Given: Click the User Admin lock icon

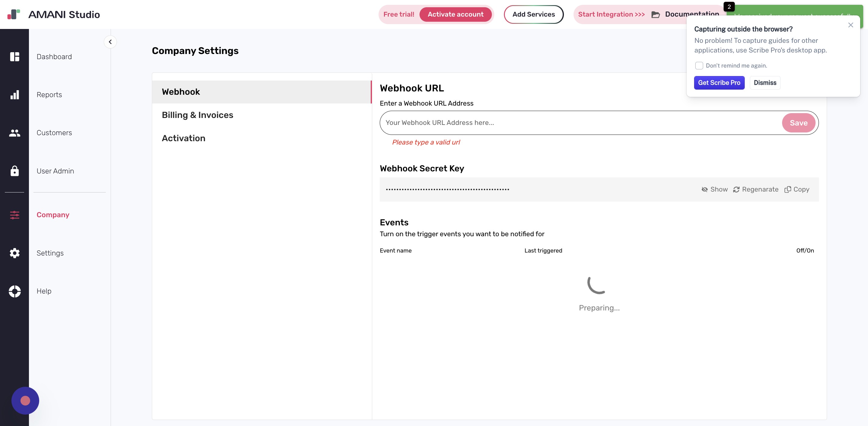Looking at the screenshot, I should point(15,171).
